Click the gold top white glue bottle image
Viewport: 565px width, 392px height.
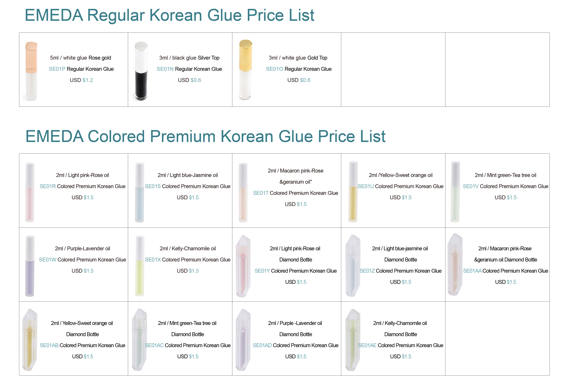coord(245,70)
